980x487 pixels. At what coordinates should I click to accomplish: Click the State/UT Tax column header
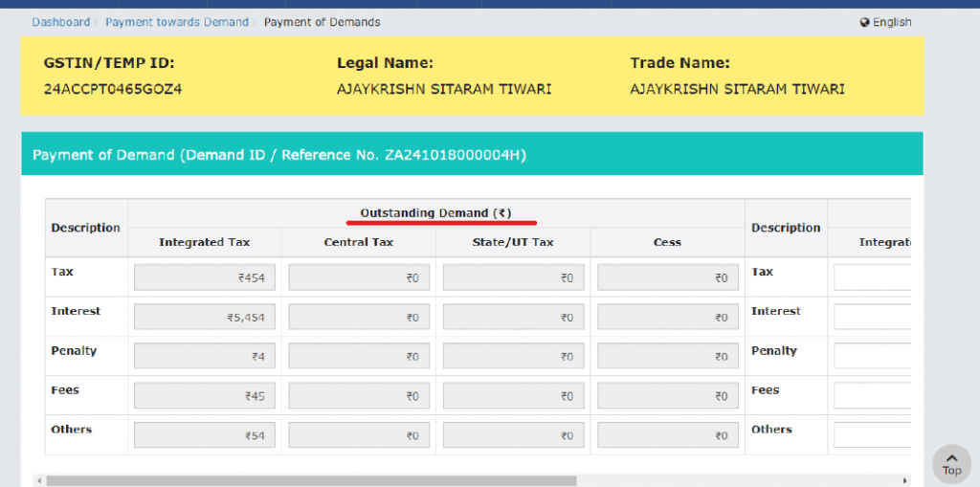click(x=513, y=242)
